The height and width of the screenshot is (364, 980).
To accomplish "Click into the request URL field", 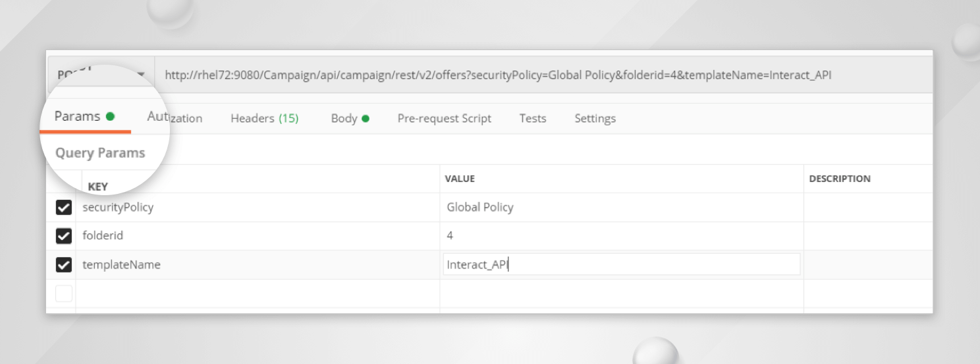I will pos(497,75).
